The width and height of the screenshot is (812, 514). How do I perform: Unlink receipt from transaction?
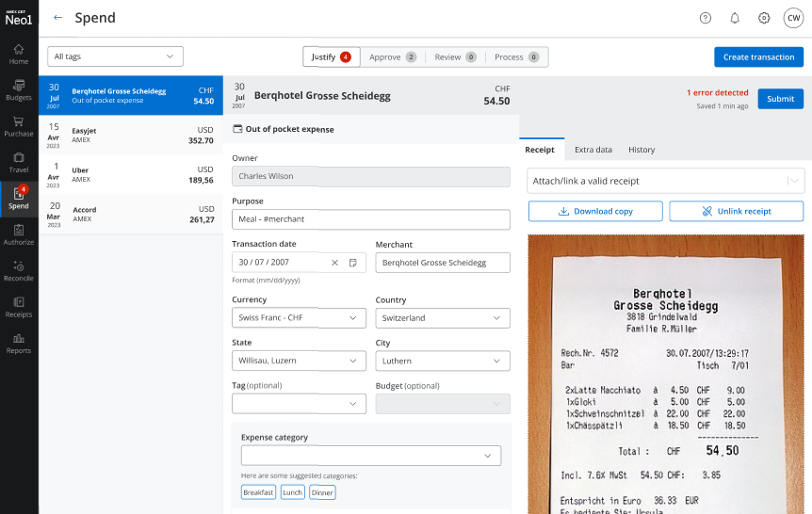tap(737, 211)
